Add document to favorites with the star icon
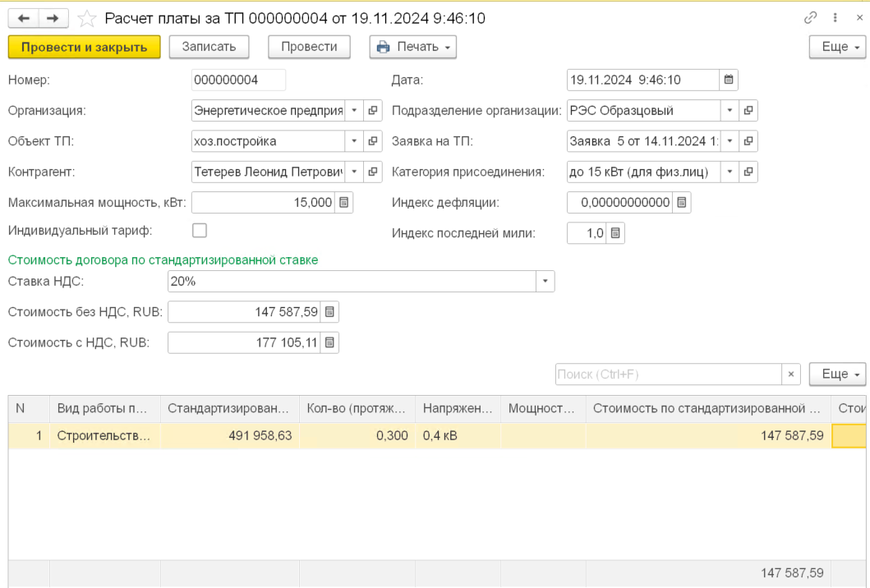This screenshot has height=588, width=870. pos(85,18)
